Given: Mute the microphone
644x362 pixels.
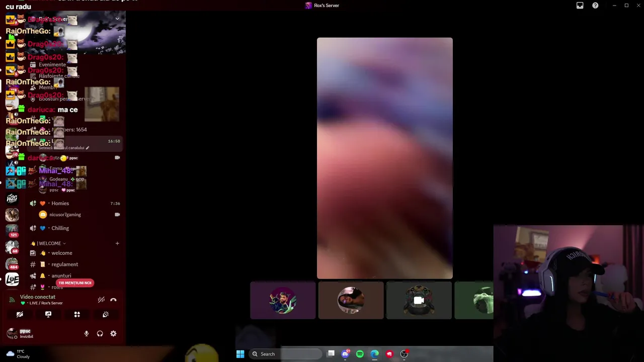Looking at the screenshot, I should coord(87,333).
